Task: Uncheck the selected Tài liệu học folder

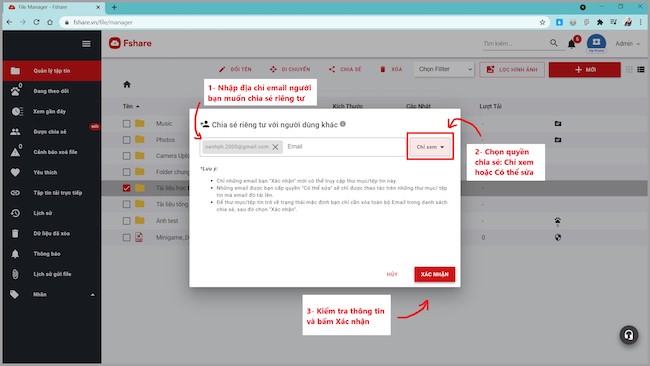Action: click(x=126, y=188)
